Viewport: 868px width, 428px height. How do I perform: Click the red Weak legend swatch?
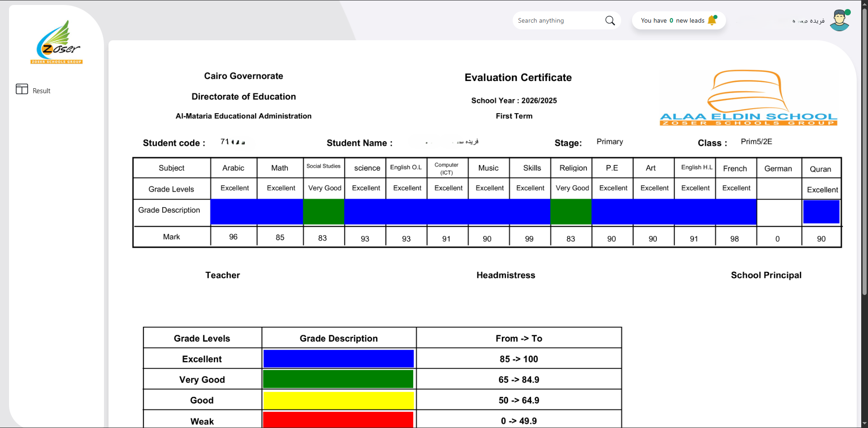click(338, 419)
